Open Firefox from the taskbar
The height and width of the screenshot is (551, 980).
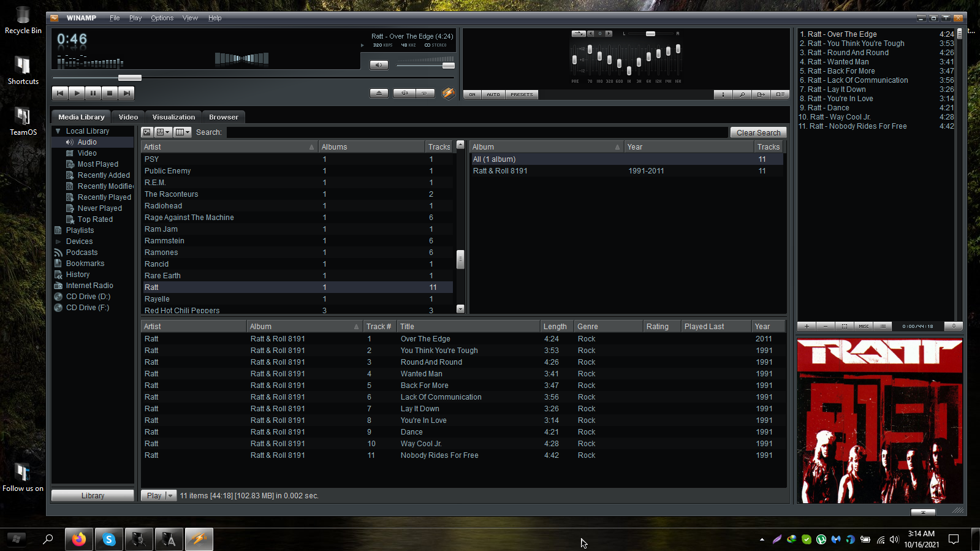tap(79, 539)
